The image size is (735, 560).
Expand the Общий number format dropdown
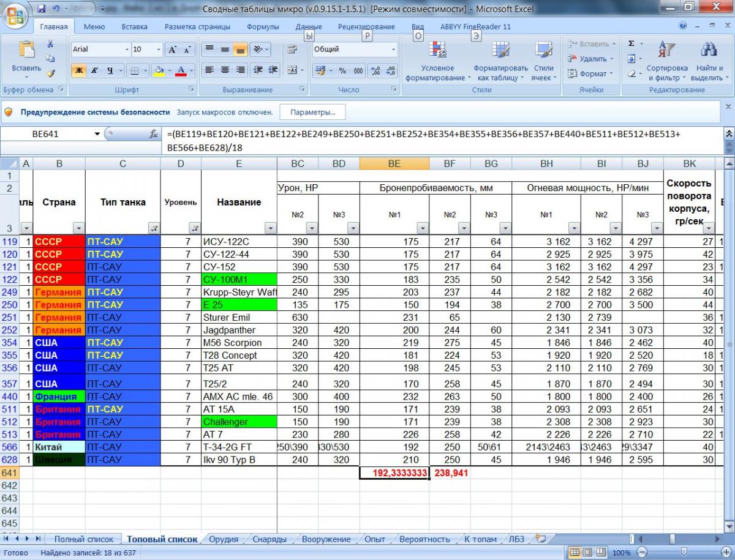tap(393, 50)
